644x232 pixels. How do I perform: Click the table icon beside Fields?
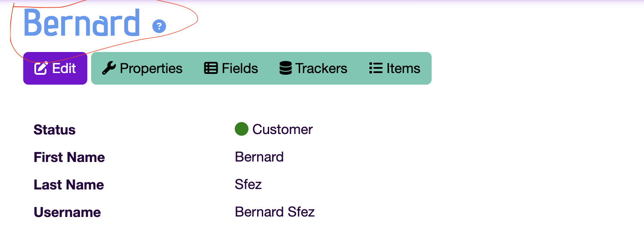click(x=211, y=68)
